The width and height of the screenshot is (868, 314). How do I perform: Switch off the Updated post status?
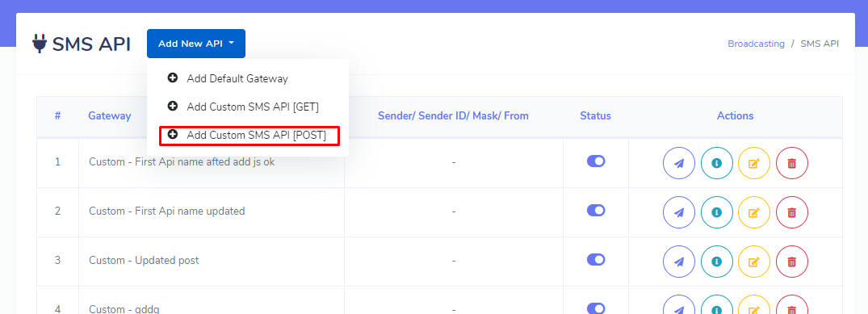[596, 260]
